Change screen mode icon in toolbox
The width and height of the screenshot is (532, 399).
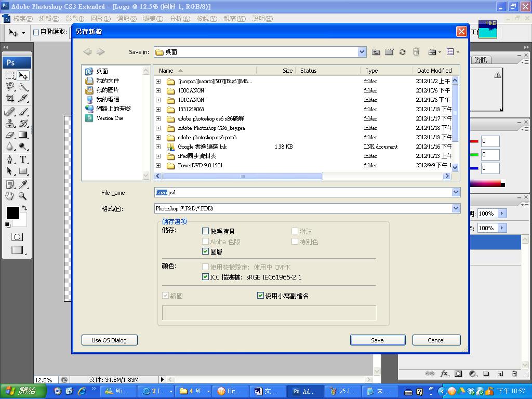(18, 250)
